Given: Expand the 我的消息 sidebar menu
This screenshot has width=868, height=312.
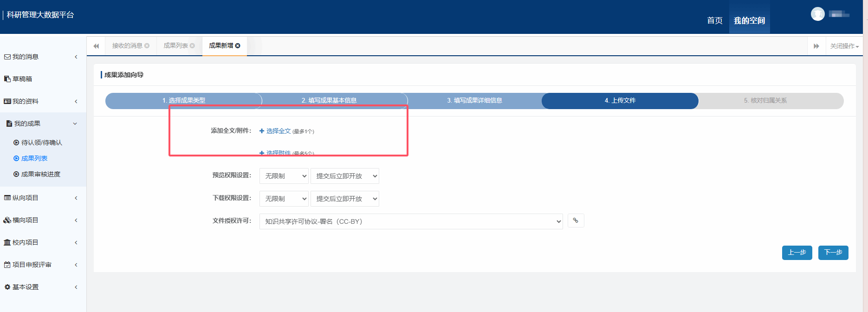Looking at the screenshot, I should tap(42, 57).
